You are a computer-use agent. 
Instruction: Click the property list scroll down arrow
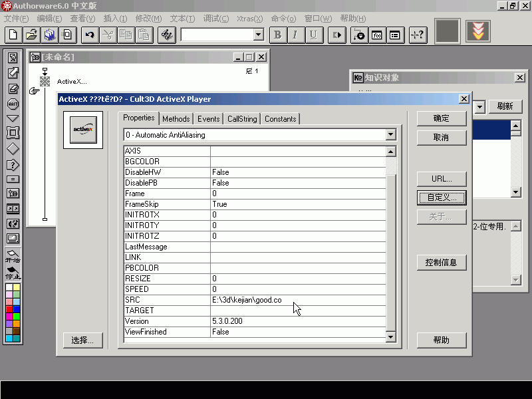click(x=390, y=336)
